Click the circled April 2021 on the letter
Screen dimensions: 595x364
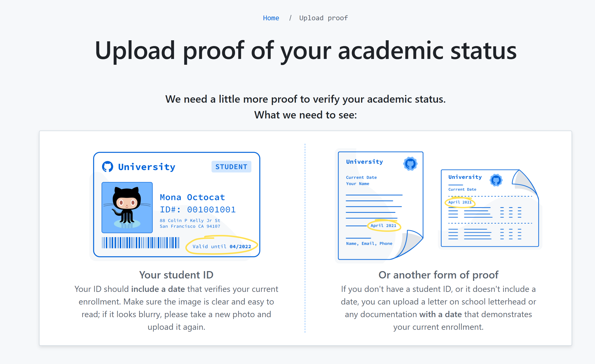tap(383, 226)
